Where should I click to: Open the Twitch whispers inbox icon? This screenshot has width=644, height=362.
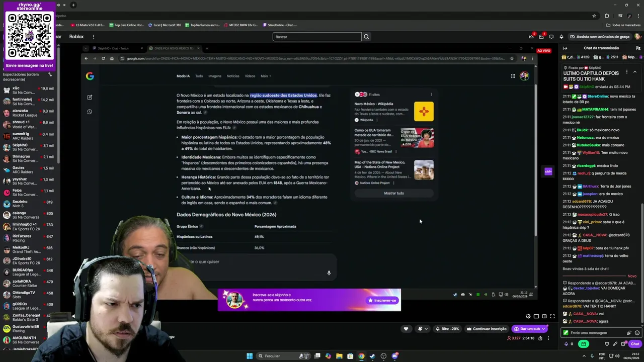coord(541,37)
